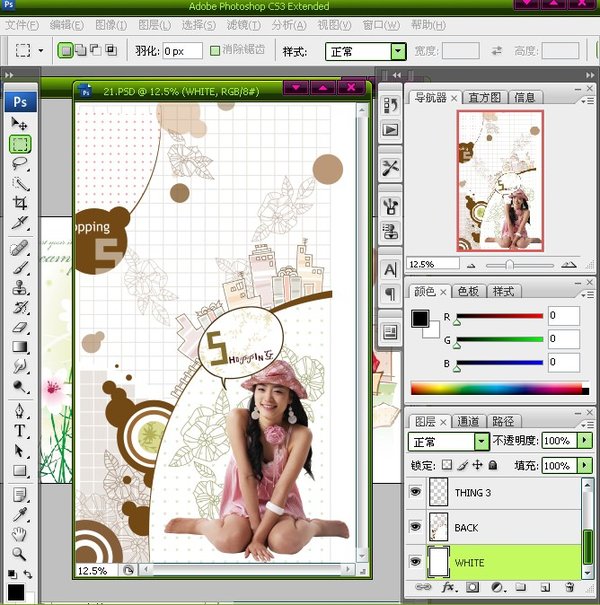Pick the Horizontal Type tool

(20, 431)
